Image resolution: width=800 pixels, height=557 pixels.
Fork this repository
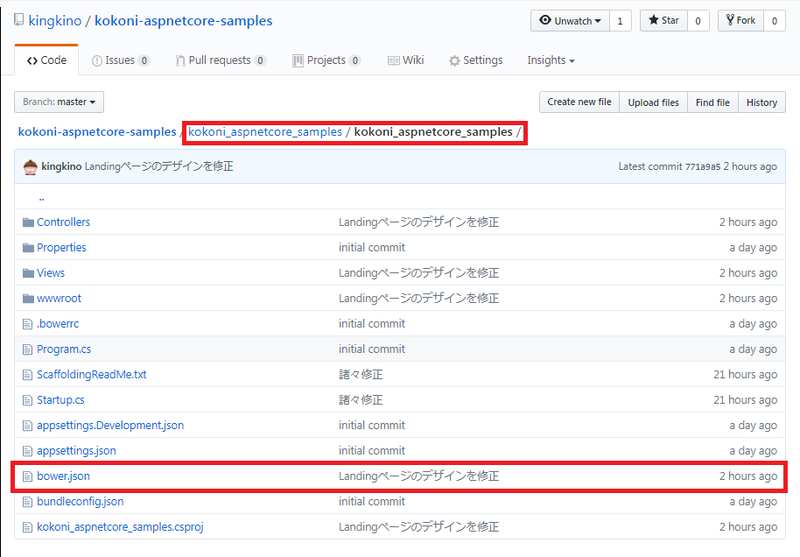point(740,21)
